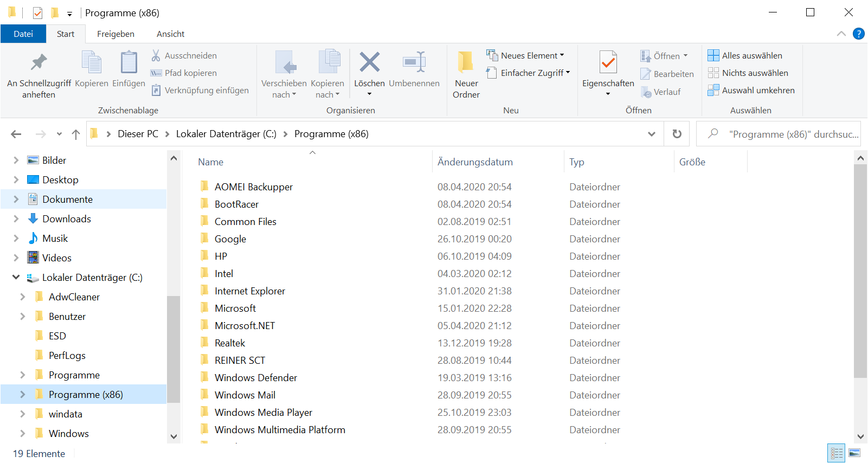Open address bar history dropdown
Image resolution: width=868 pixels, height=463 pixels.
pos(652,134)
